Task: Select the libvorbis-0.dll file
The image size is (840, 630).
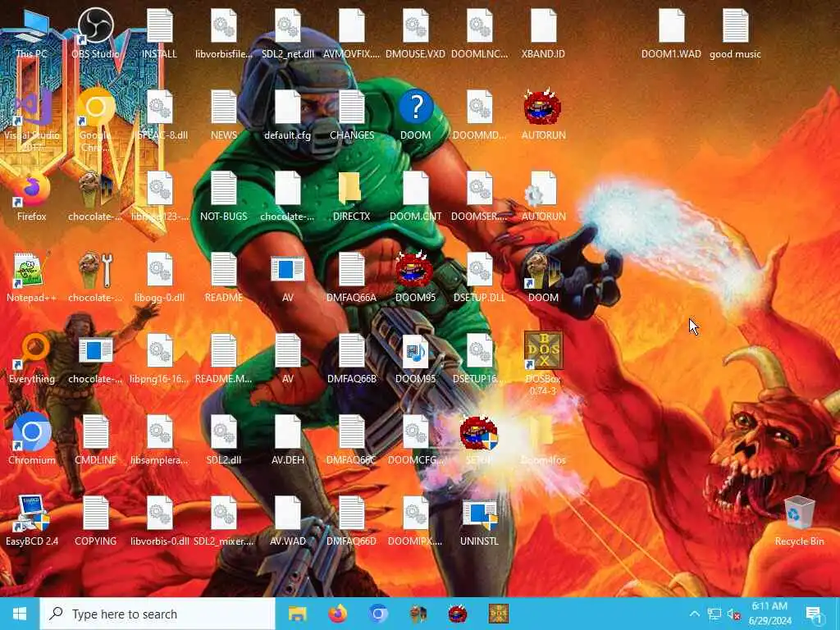Action: coord(160,521)
